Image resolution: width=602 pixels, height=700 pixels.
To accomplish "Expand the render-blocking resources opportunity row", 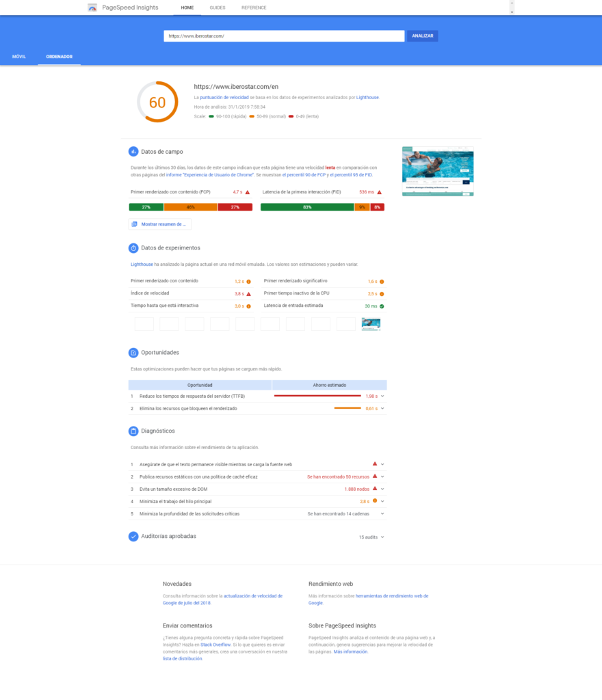I will (x=382, y=409).
